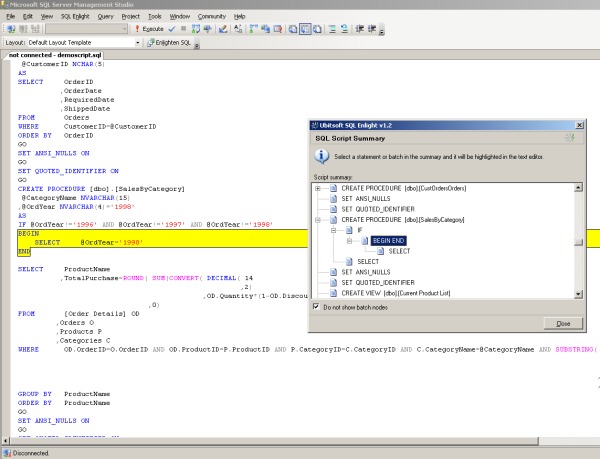This screenshot has height=459, width=600.
Task: Open the Project menu
Action: click(x=131, y=16)
